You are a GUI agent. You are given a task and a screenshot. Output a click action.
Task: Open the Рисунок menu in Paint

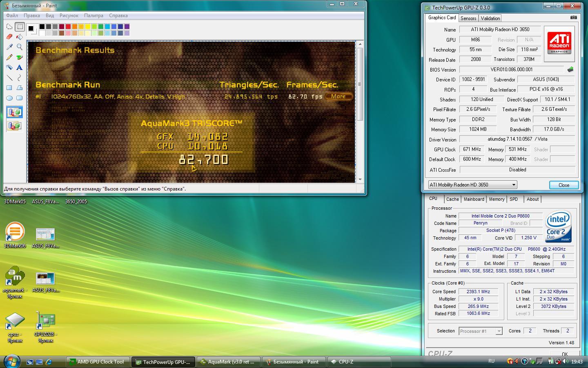pyautogui.click(x=69, y=16)
